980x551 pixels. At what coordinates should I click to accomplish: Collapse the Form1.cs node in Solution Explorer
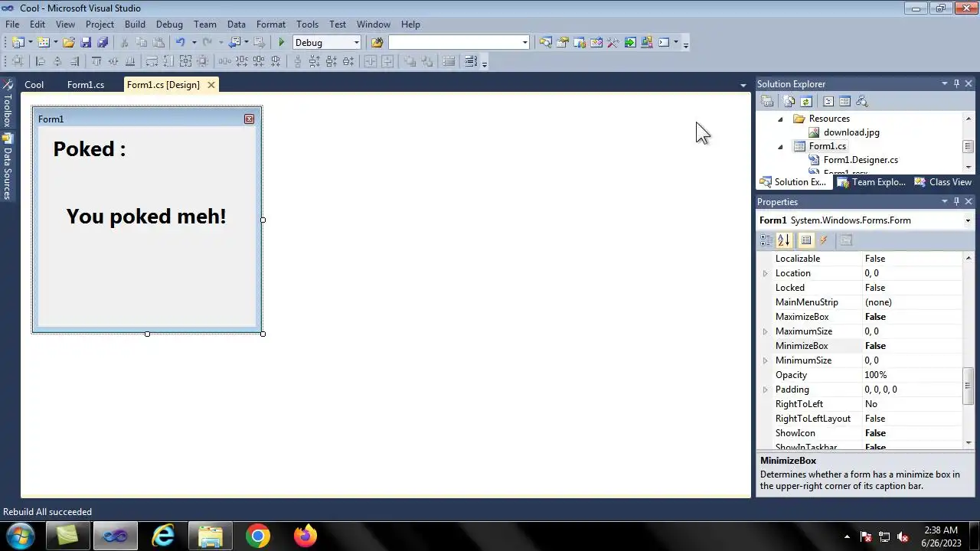780,146
